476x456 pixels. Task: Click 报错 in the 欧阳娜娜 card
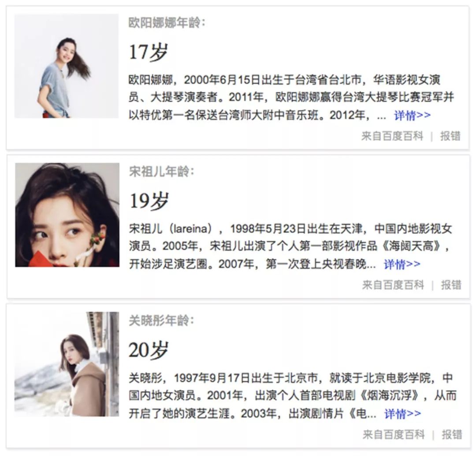(x=450, y=136)
